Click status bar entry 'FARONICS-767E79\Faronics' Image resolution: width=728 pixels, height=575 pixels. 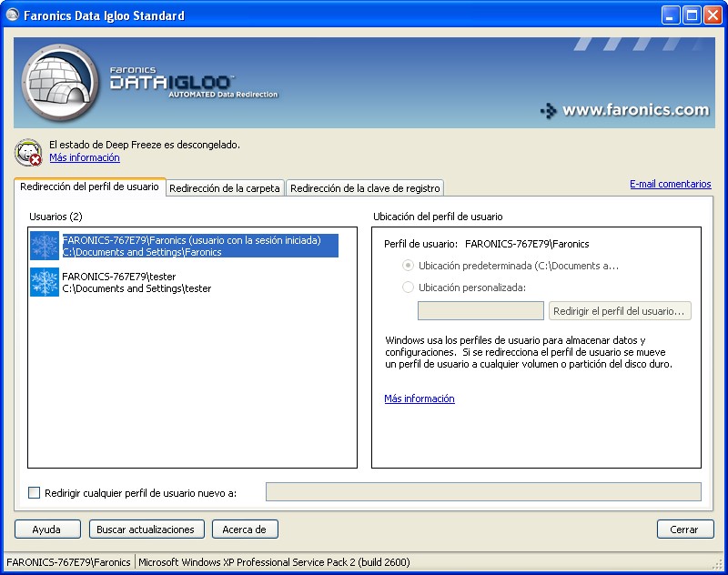68,562
